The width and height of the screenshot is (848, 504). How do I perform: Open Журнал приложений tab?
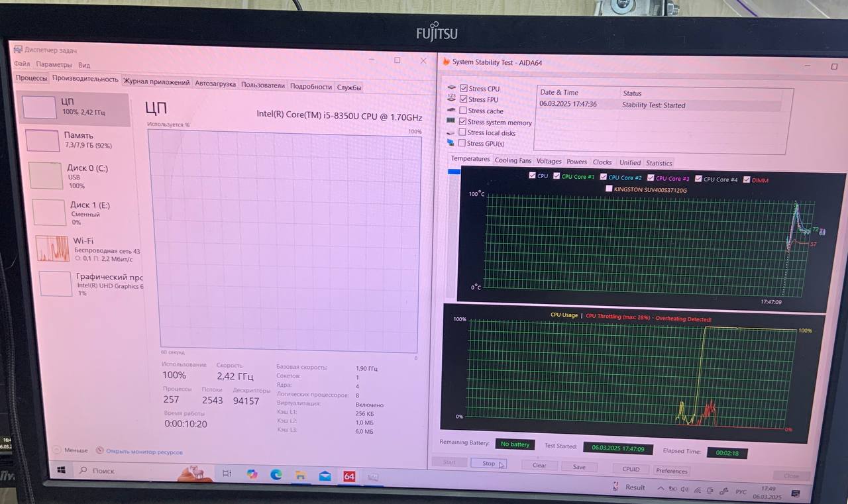point(156,82)
